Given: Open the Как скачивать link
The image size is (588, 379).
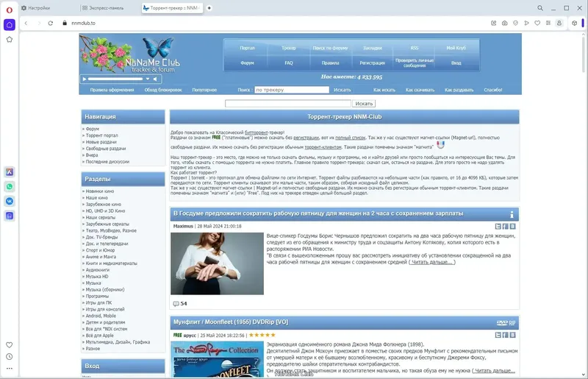Looking at the screenshot, I should point(420,90).
